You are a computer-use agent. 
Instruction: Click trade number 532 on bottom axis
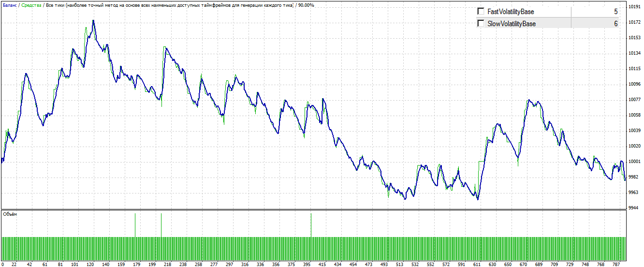coord(415,264)
